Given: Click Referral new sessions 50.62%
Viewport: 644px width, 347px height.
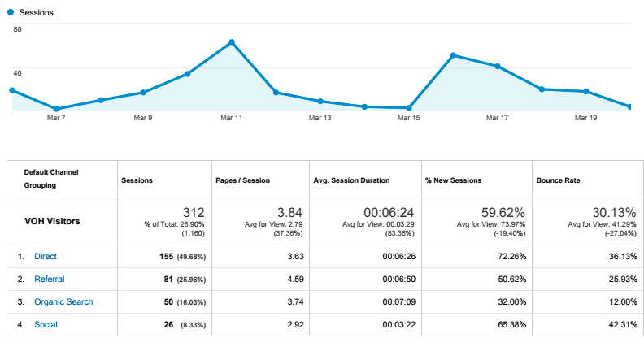Looking at the screenshot, I should [x=511, y=280].
